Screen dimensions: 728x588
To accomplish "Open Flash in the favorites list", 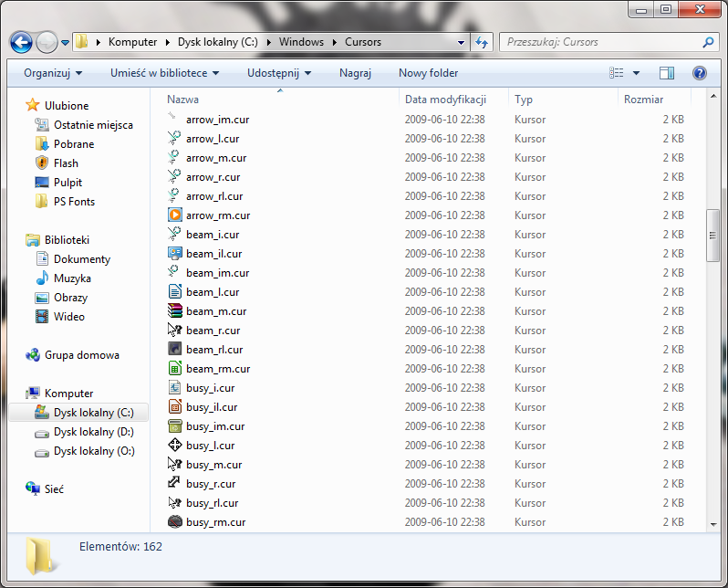I will coord(57,163).
